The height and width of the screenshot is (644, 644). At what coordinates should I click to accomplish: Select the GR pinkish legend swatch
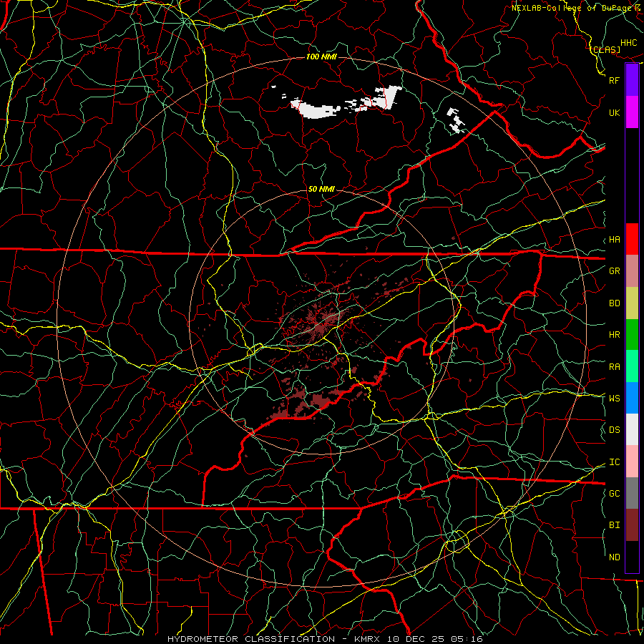(x=632, y=270)
